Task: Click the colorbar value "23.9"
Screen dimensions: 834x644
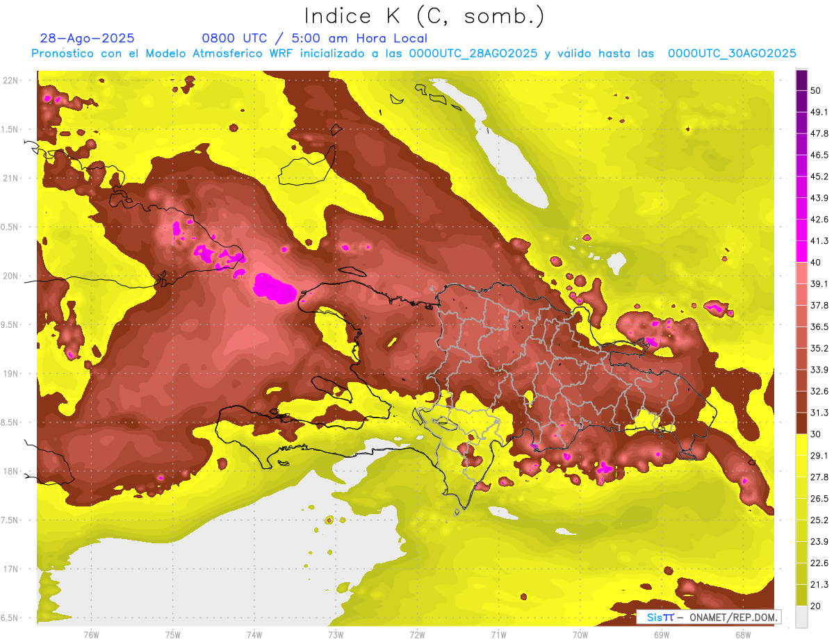Action: pyautogui.click(x=819, y=542)
